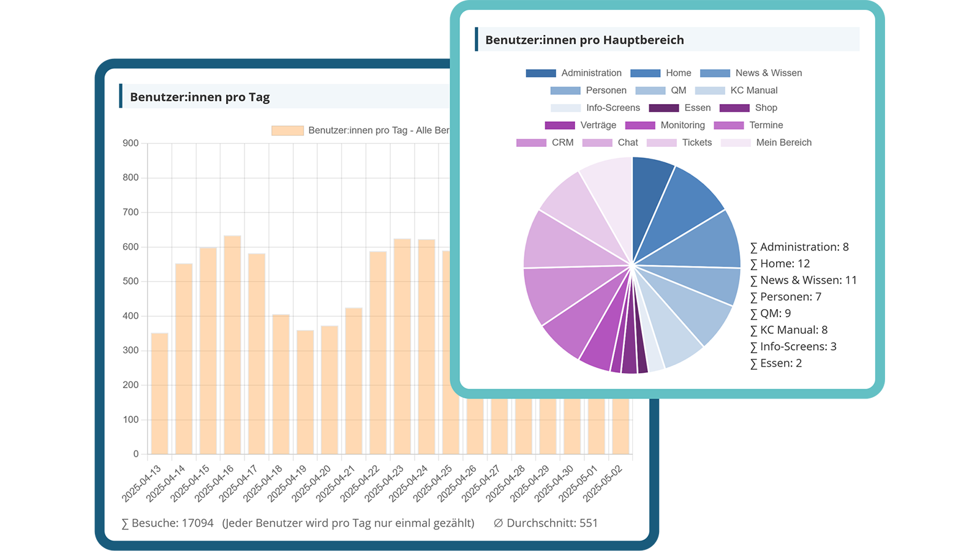The image size is (980, 551).
Task: Click the bar for 2025-04-22
Action: pyautogui.click(x=378, y=353)
